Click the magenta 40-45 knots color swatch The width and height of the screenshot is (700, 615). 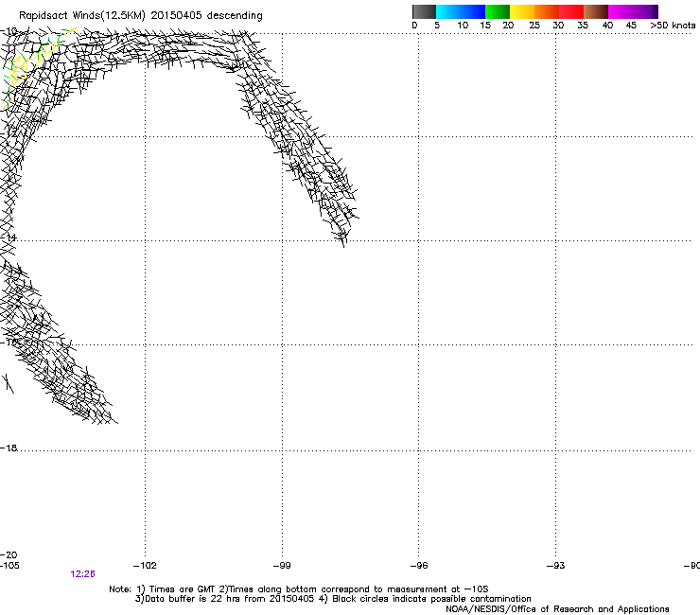(x=621, y=11)
